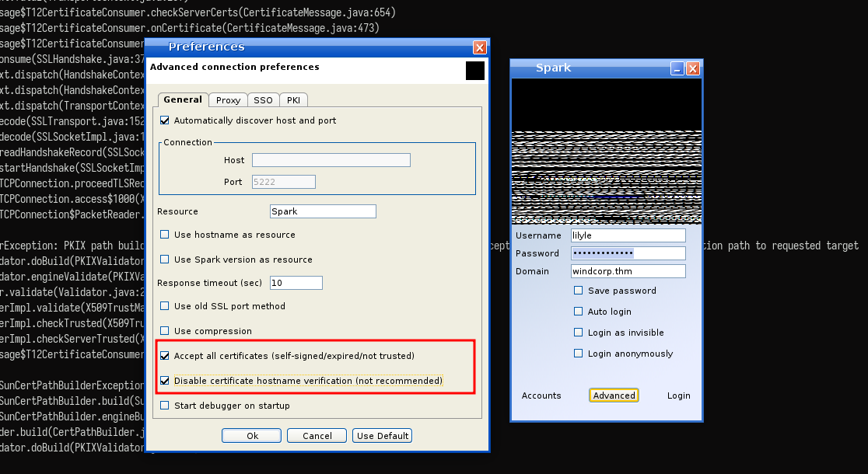This screenshot has width=868, height=474.
Task: Enable Use hostname as resource
Action: click(164, 235)
